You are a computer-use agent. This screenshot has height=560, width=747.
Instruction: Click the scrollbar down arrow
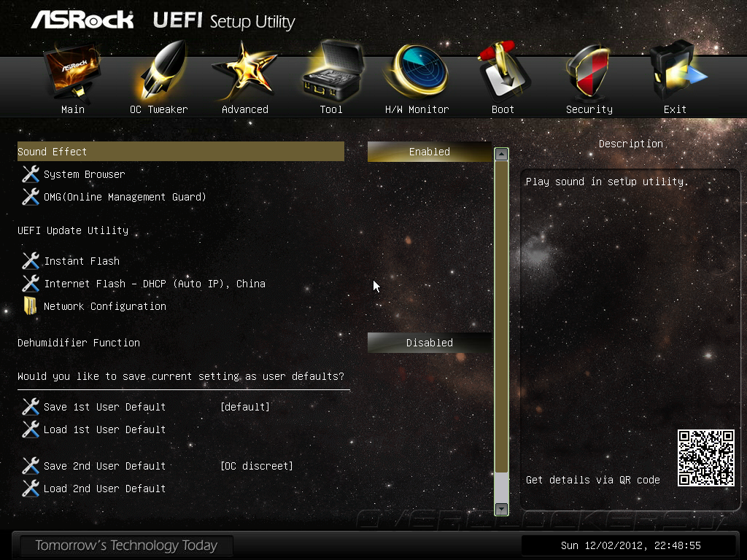click(501, 508)
